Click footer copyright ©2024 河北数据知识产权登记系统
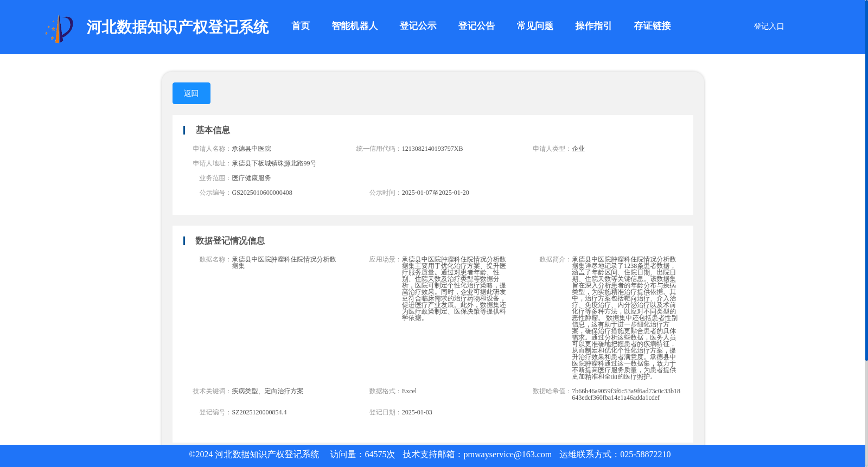The height and width of the screenshot is (467, 868). tap(254, 455)
